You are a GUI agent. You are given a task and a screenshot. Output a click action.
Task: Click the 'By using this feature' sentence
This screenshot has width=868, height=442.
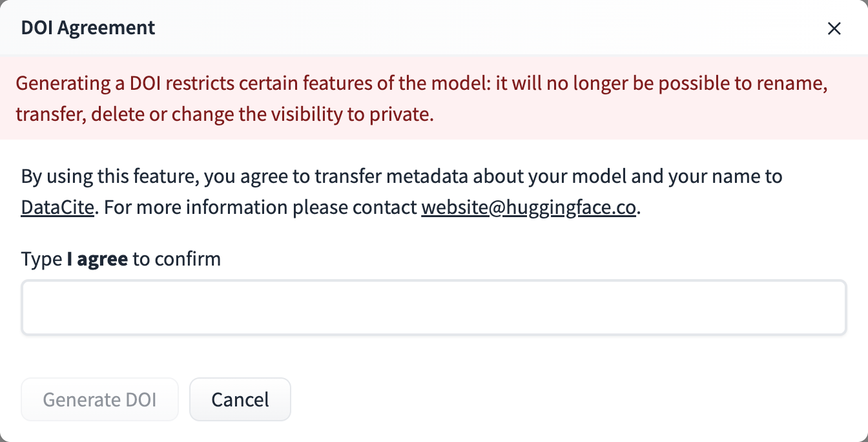coord(401,176)
